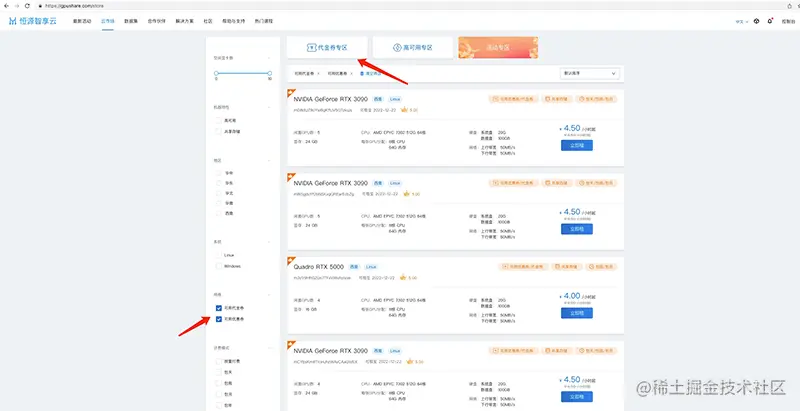The height and width of the screenshot is (411, 800).
Task: Open the 热门课程 nav link
Action: tap(264, 21)
